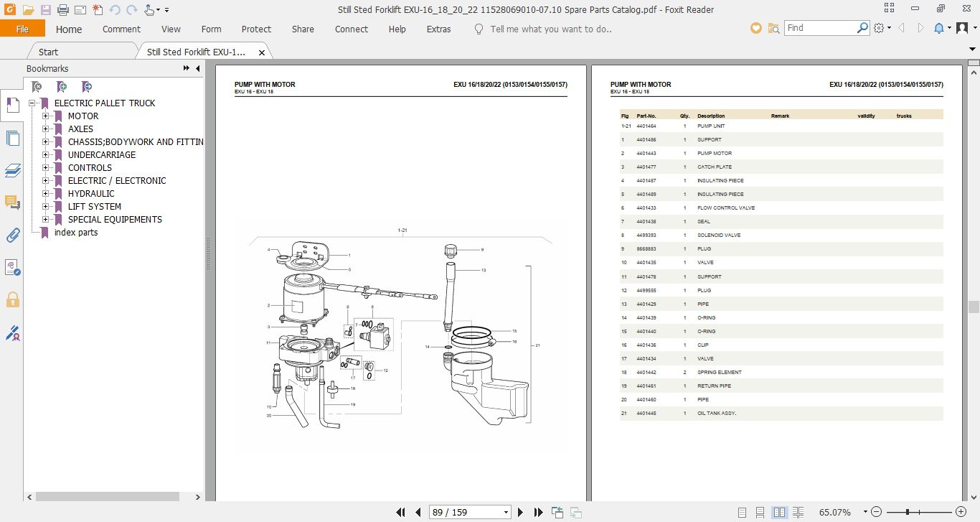The height and width of the screenshot is (522, 980).
Task: Open the Comments panel icon in sidebar
Action: (12, 202)
